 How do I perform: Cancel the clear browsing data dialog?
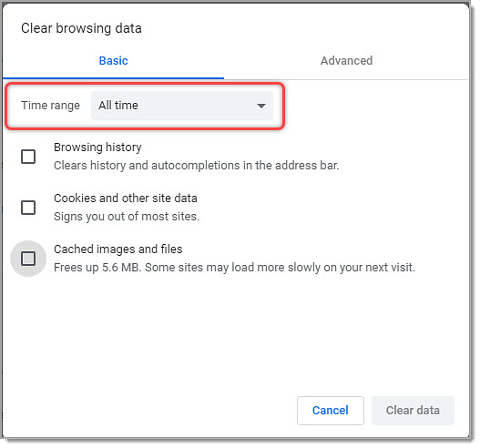[331, 411]
